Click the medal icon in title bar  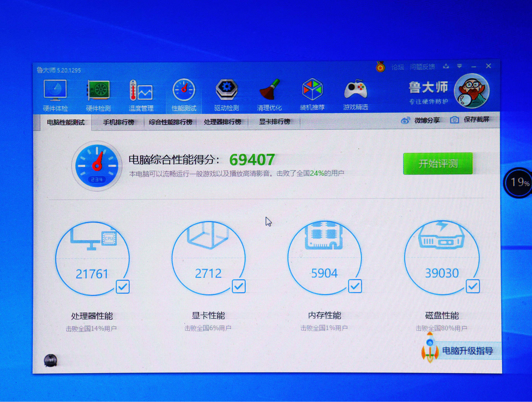tap(380, 67)
